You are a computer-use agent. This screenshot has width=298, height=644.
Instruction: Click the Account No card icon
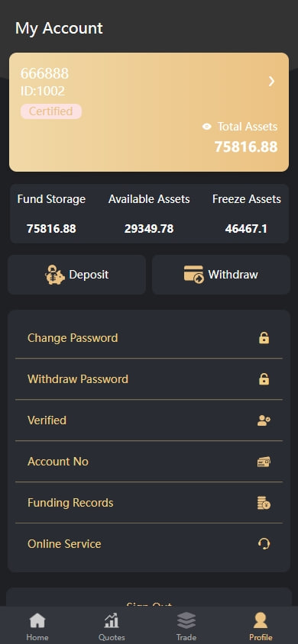[264, 462]
